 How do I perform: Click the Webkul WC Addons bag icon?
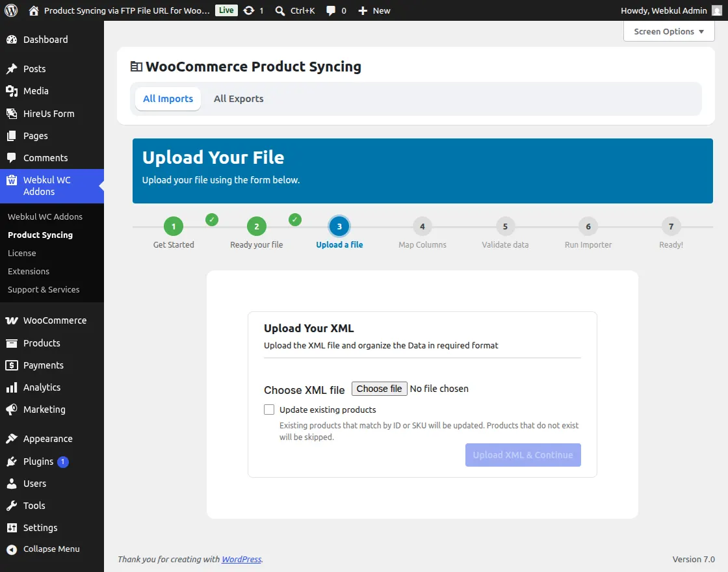[12, 180]
